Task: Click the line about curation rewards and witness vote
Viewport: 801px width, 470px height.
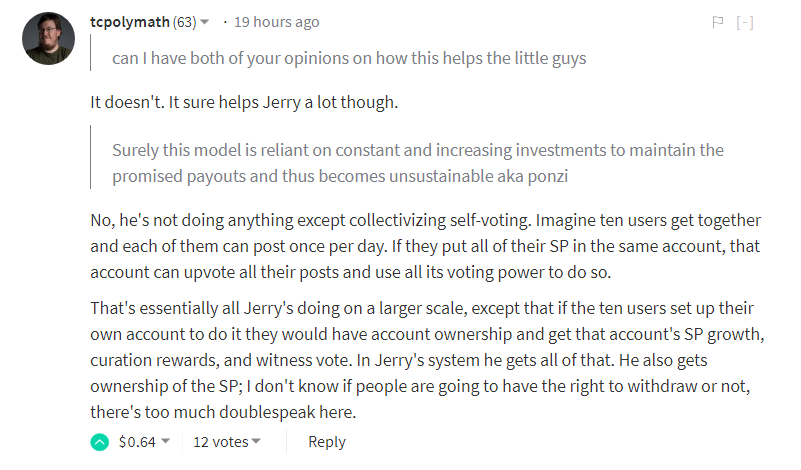Action: (x=398, y=360)
